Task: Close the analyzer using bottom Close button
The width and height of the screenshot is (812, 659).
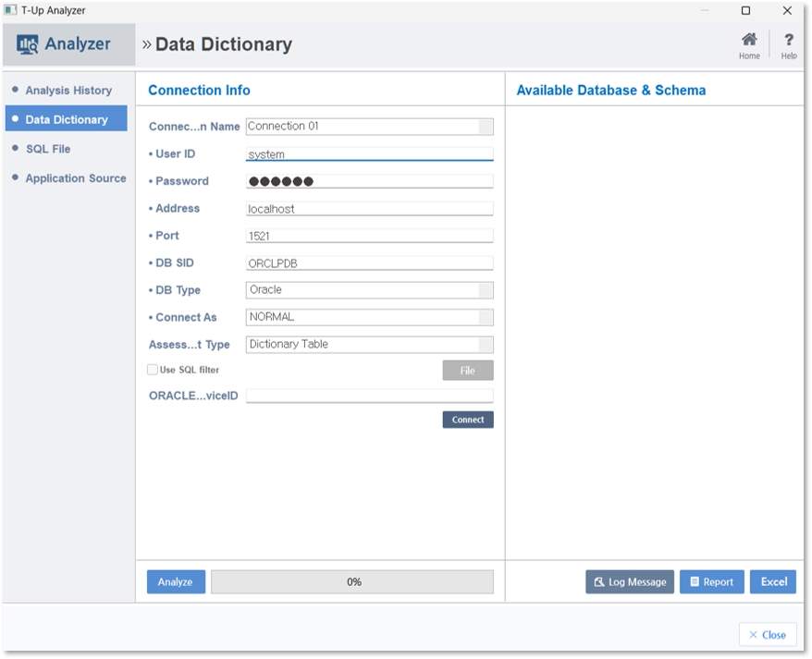Action: pos(768,635)
